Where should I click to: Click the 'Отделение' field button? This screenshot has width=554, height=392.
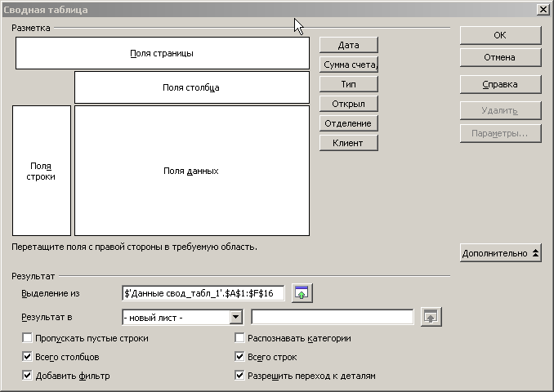(348, 123)
